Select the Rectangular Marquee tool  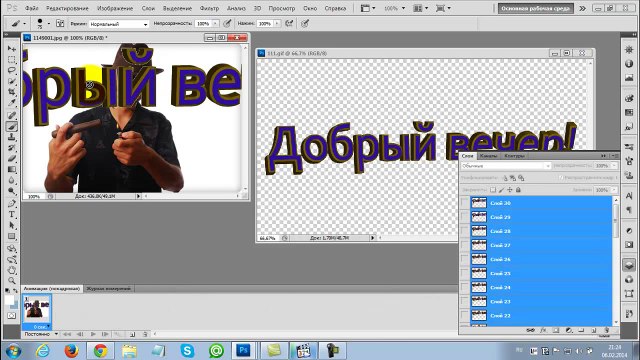(x=11, y=60)
